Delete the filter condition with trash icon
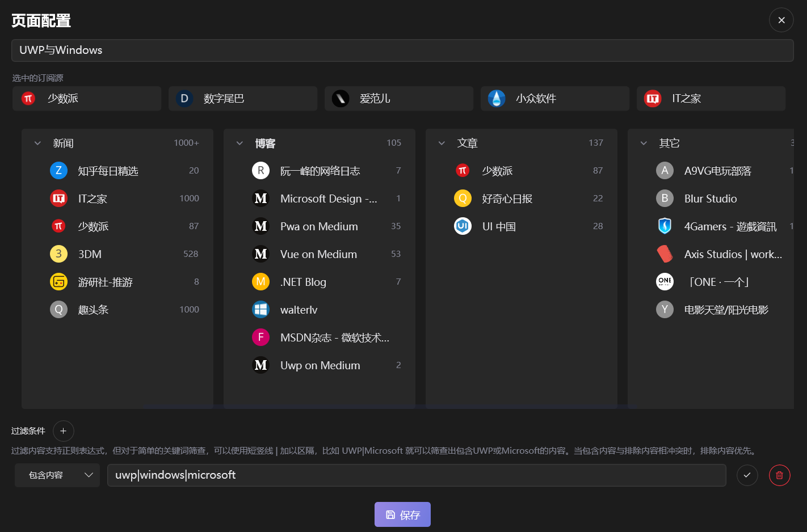Screen dimensions: 807x532 tap(779, 475)
